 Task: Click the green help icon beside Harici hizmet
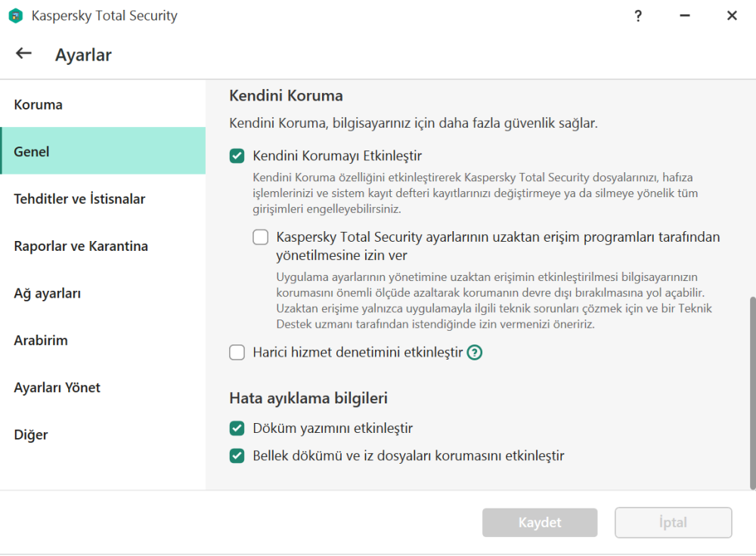pyautogui.click(x=475, y=352)
